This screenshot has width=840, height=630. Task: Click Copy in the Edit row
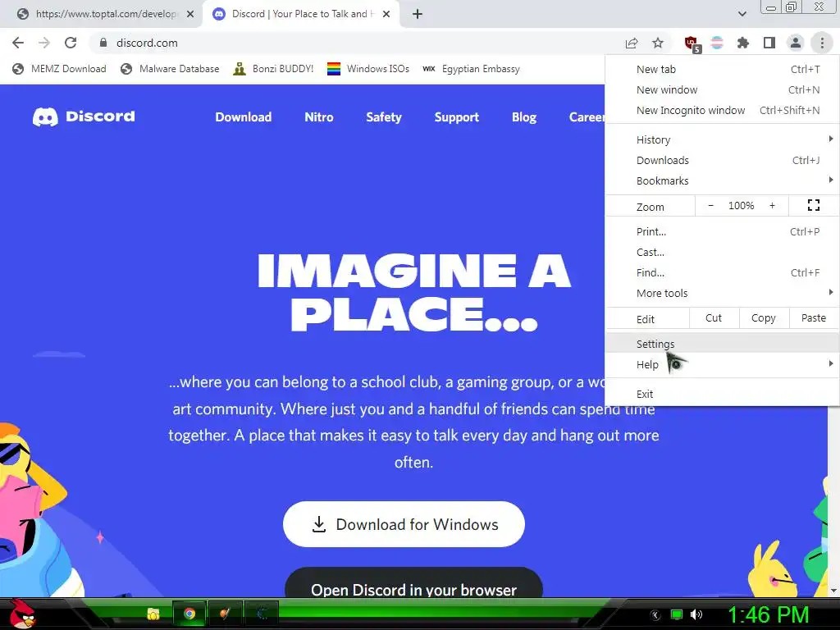coord(764,318)
